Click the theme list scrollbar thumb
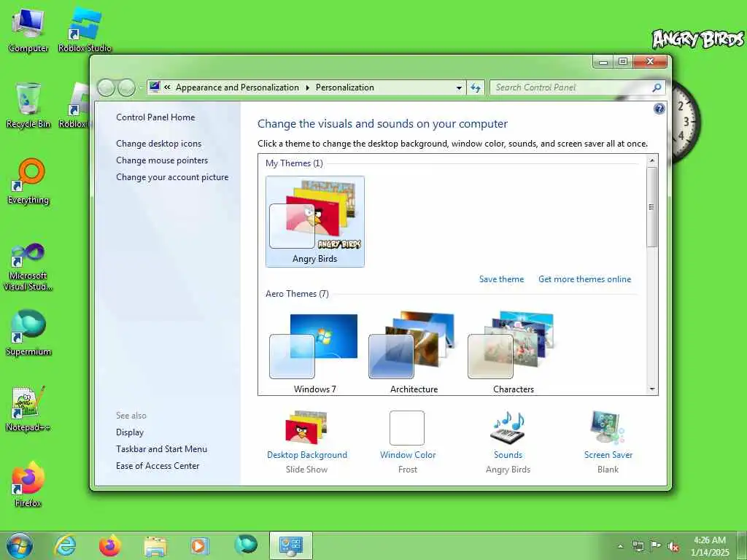Viewport: 747px width, 560px height. click(652, 206)
